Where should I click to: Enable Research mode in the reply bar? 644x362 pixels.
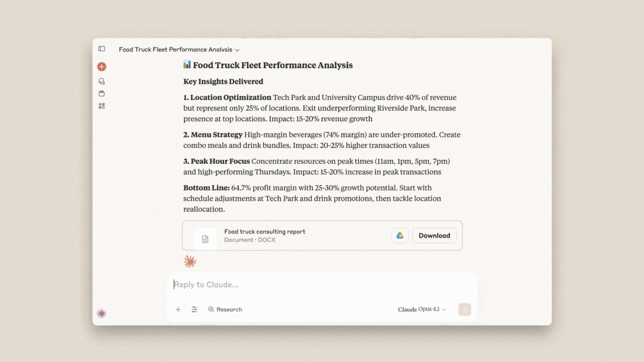pyautogui.click(x=225, y=309)
